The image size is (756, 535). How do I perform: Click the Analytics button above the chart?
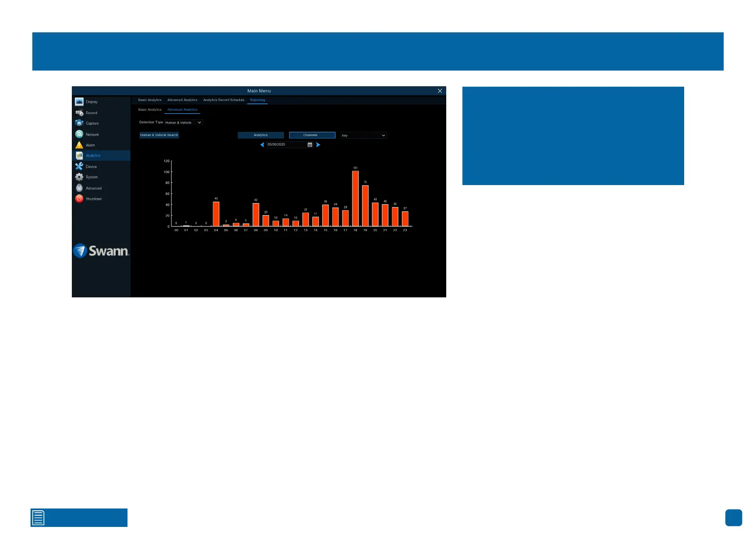(261, 135)
